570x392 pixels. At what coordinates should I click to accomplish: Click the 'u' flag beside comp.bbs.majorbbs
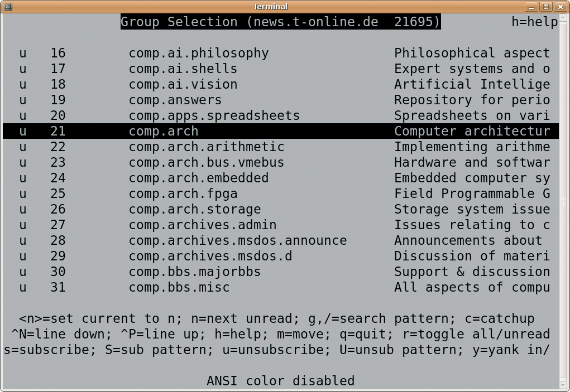[23, 272]
